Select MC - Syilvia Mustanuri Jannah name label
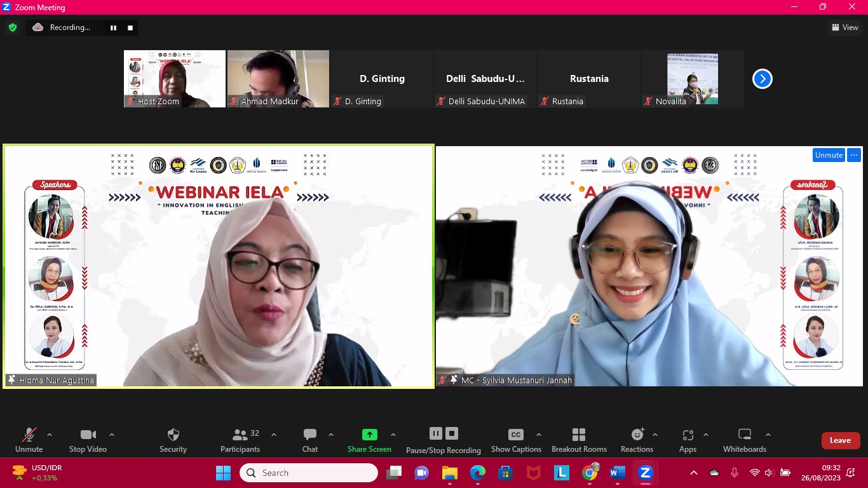Viewport: 868px width, 488px height. [x=506, y=380]
